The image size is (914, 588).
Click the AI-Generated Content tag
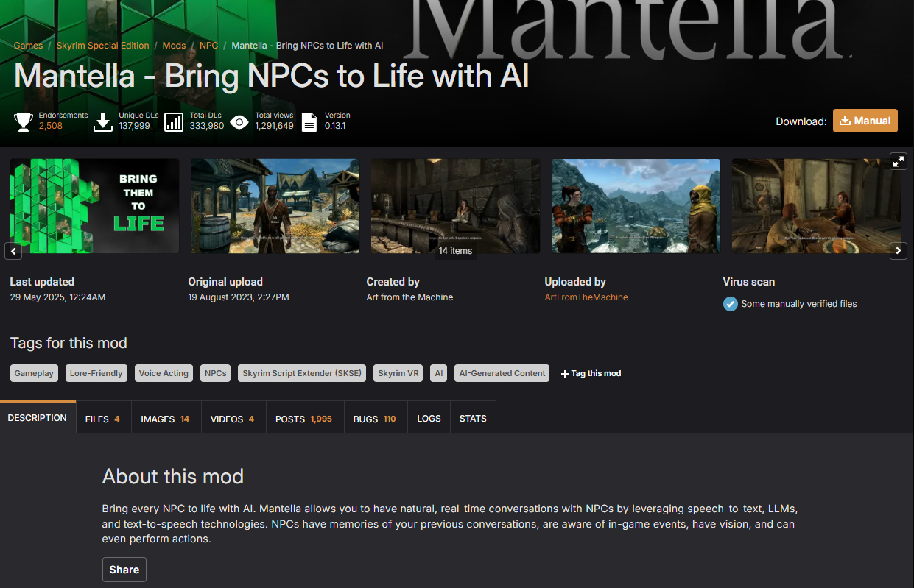502,373
